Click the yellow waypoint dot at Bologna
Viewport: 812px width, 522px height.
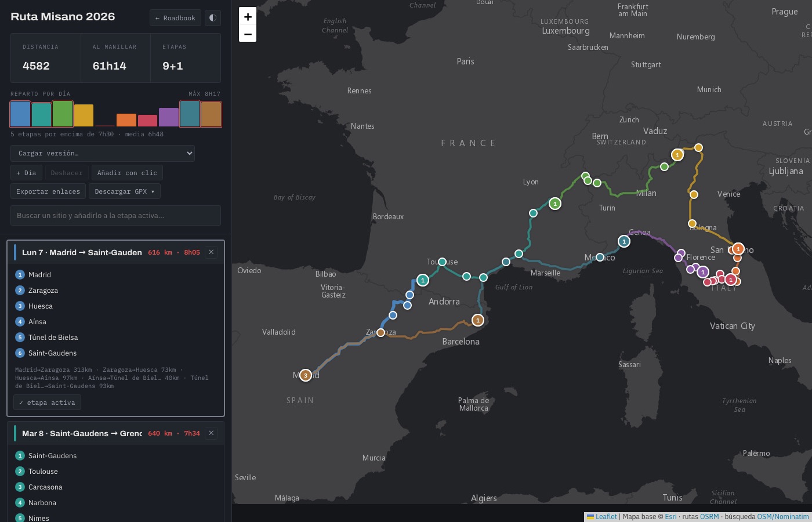692,223
